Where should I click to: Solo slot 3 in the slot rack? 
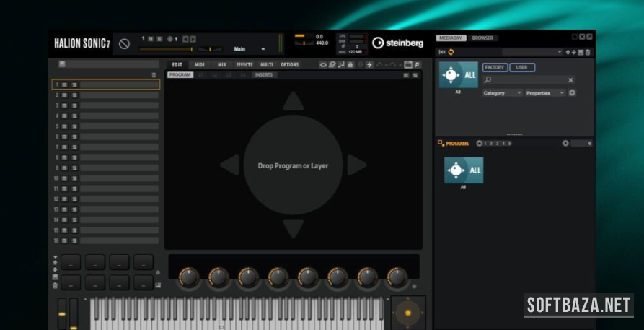(x=74, y=105)
